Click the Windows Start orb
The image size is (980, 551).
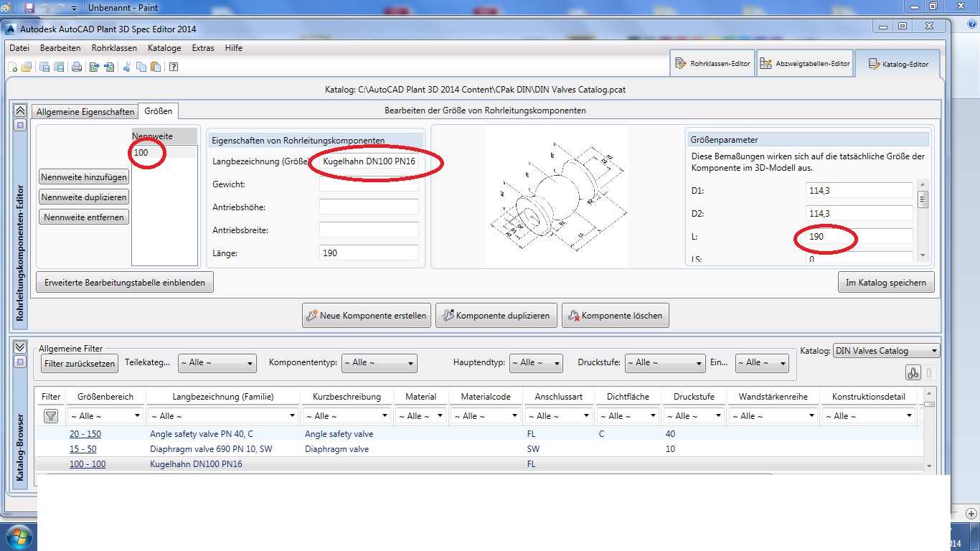[x=18, y=537]
